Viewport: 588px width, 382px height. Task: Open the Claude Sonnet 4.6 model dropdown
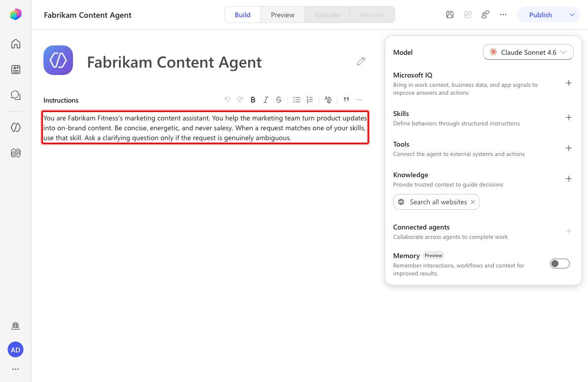(x=528, y=52)
